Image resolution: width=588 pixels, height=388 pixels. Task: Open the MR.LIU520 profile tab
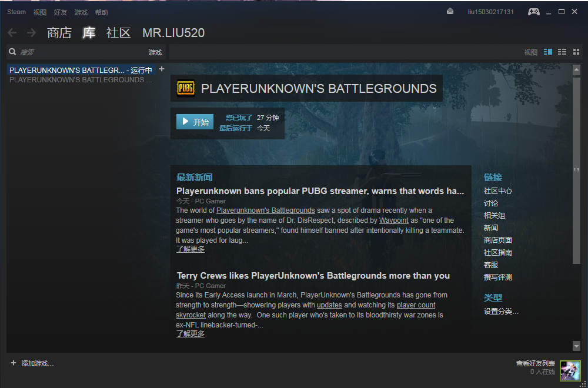pos(173,33)
